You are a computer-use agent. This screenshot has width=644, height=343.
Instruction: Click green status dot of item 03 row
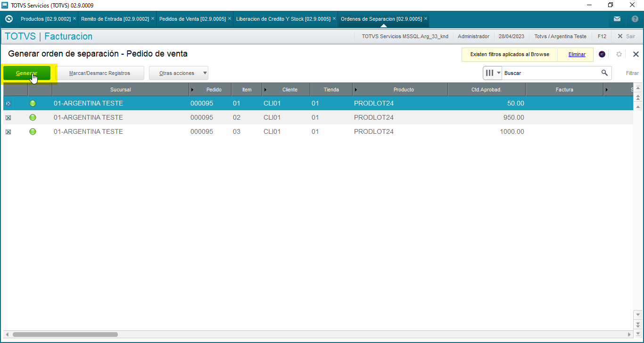(x=33, y=131)
